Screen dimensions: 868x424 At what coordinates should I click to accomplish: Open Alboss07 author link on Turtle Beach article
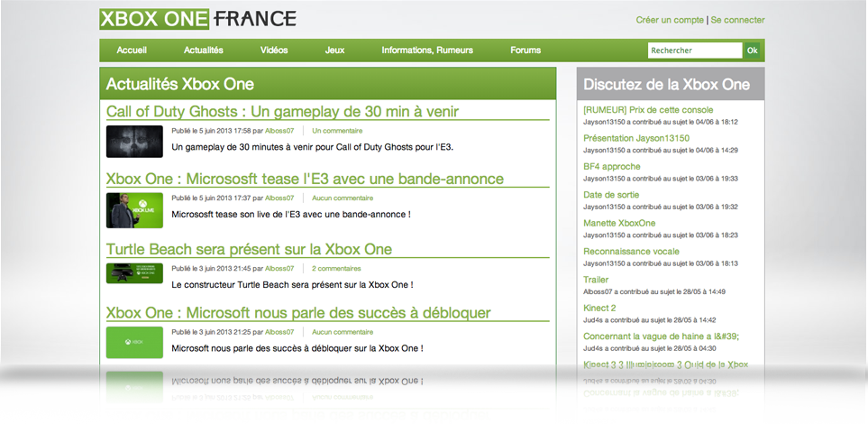(279, 268)
